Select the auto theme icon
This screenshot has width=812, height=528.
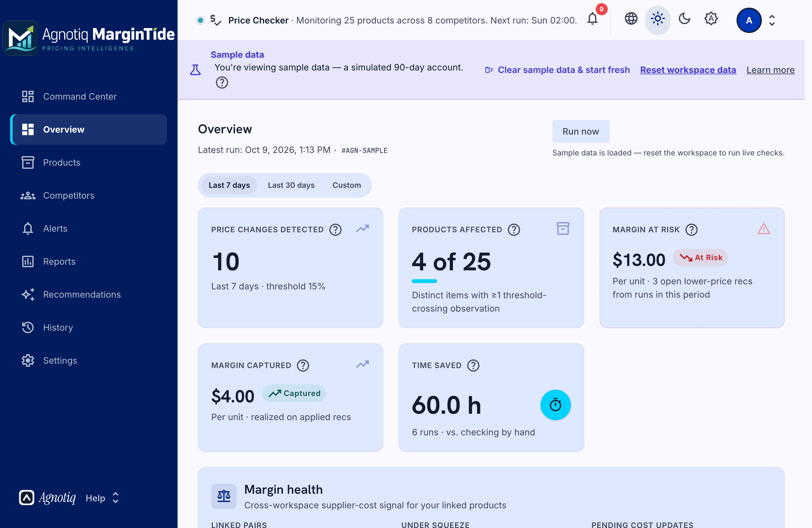[711, 19]
